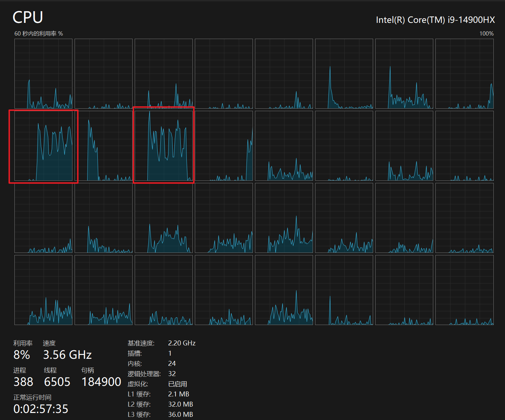This screenshot has height=420, width=505.
Task: Select the fifth core graph in the third row
Action: coord(284,218)
